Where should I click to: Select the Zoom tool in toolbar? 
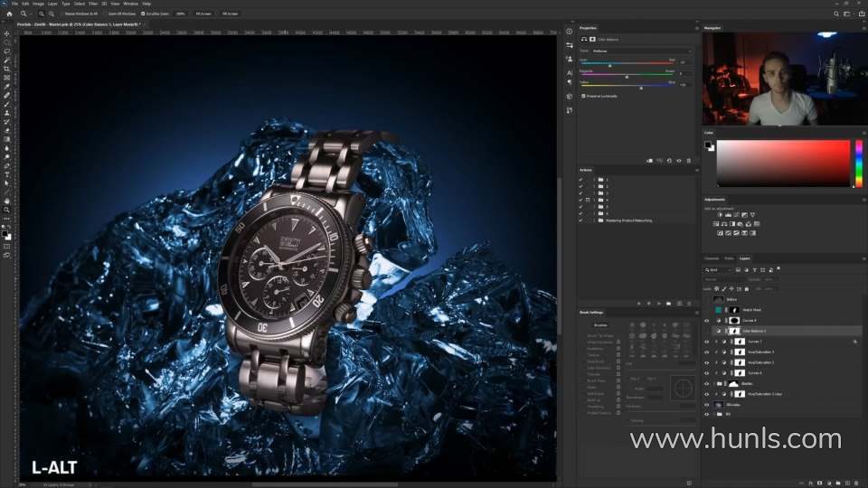6,209
